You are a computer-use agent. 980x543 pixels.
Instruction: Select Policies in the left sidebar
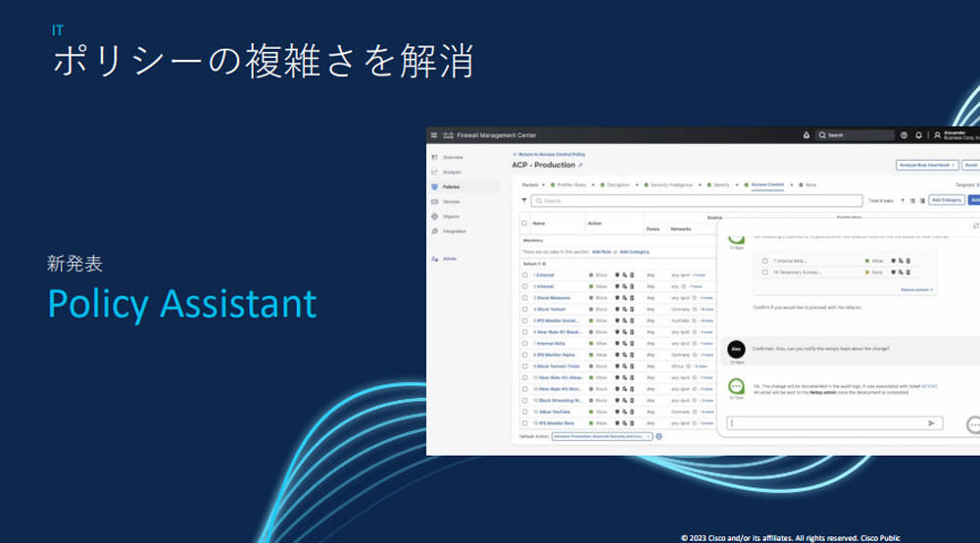pyautogui.click(x=464, y=187)
